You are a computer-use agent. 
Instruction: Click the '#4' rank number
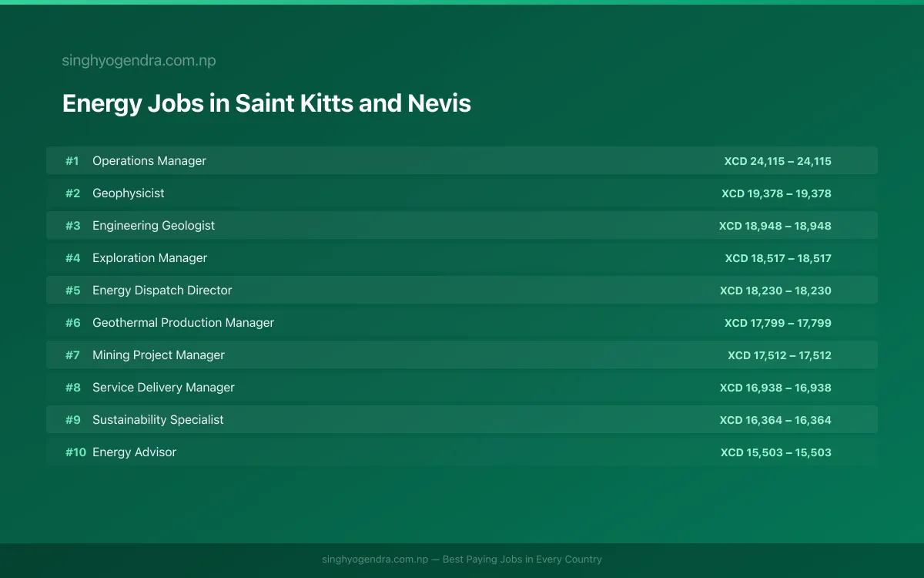[72, 258]
